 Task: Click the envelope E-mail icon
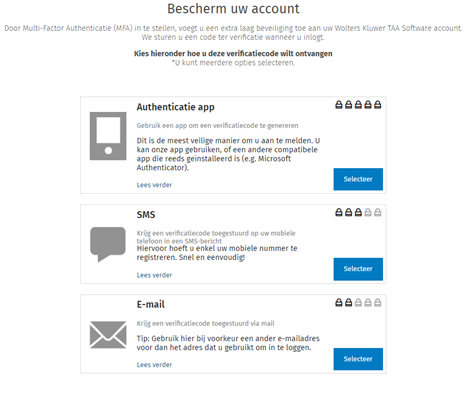click(x=108, y=335)
